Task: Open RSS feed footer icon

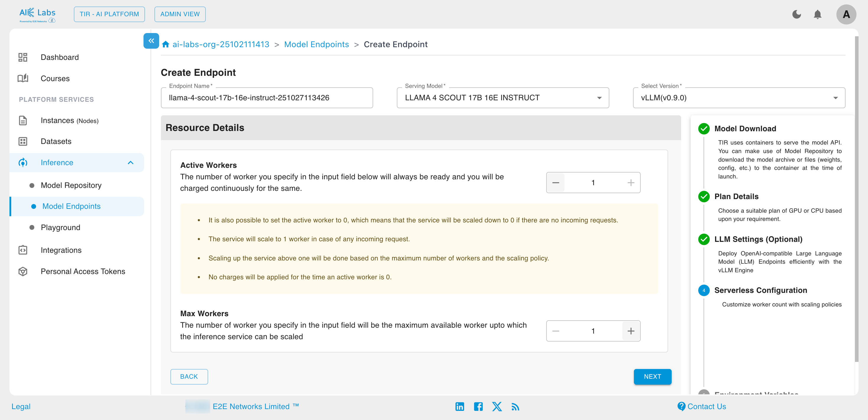Action: (515, 407)
